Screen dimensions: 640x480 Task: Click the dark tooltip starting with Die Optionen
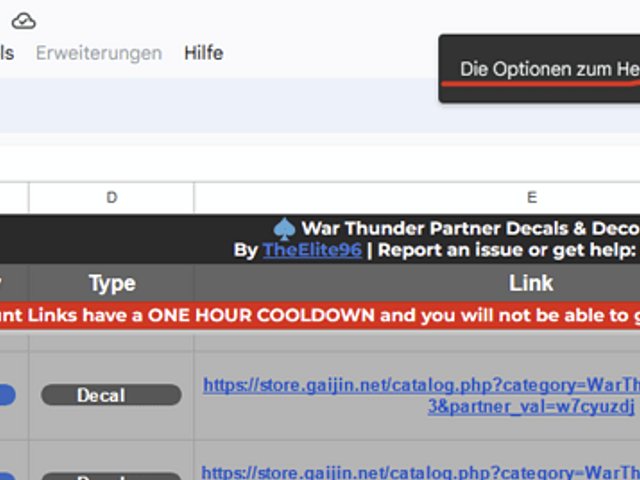(540, 68)
